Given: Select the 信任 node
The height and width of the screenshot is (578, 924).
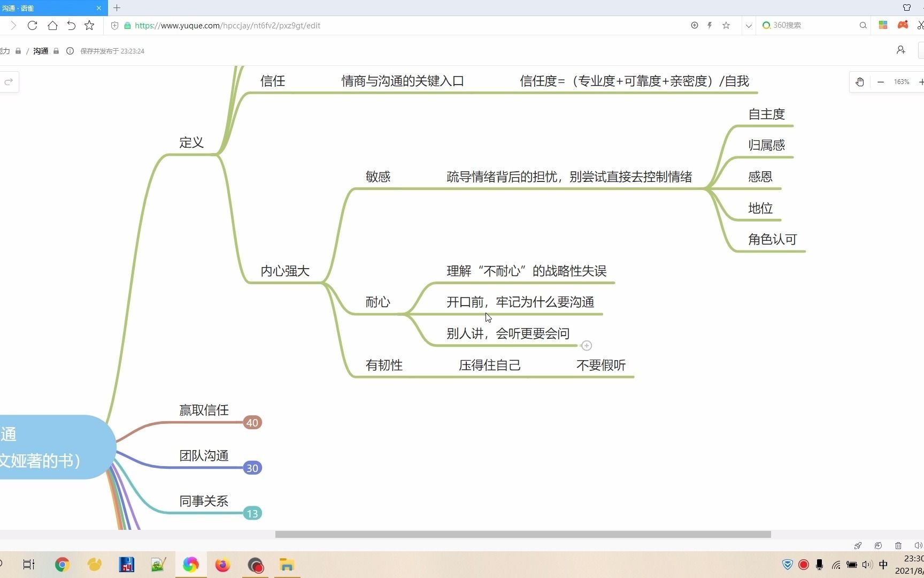Looking at the screenshot, I should 273,81.
